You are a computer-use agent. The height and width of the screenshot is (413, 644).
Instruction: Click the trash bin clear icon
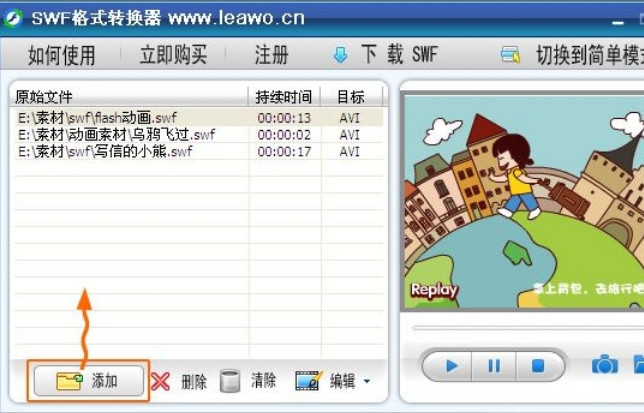point(230,381)
